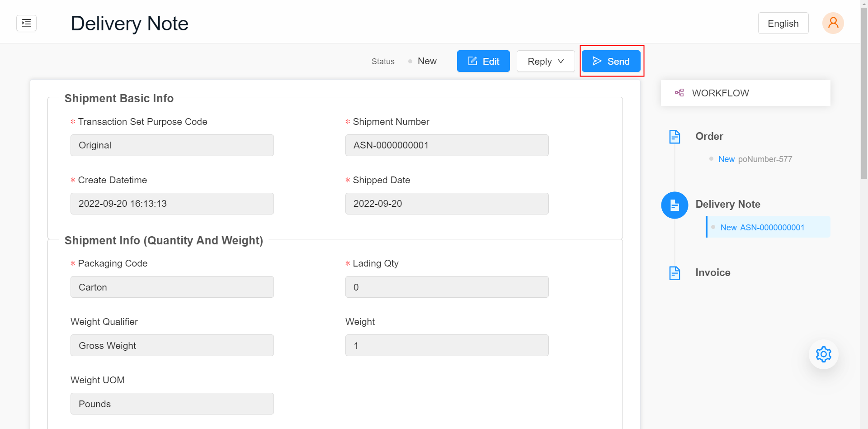This screenshot has height=429, width=868.
Task: Click the Shipped Date field
Action: click(447, 204)
